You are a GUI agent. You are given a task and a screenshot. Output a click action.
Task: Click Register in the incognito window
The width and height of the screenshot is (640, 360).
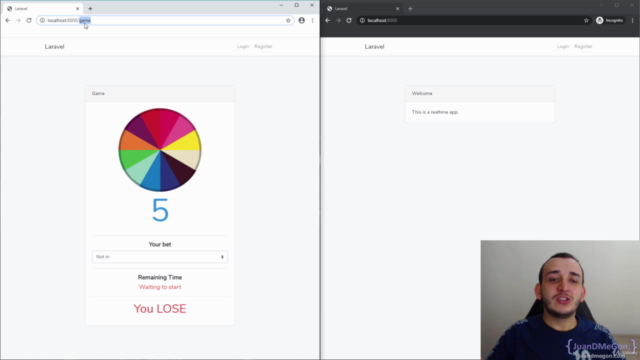click(583, 47)
